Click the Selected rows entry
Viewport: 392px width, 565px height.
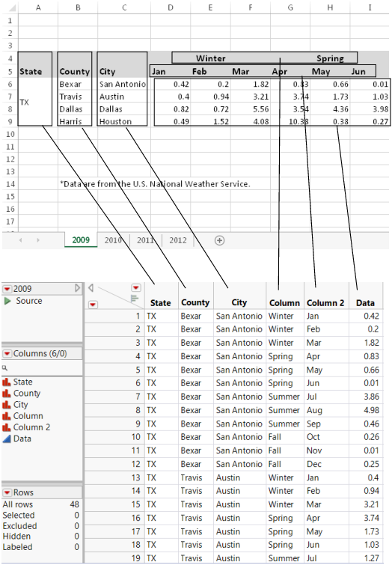pos(41,516)
